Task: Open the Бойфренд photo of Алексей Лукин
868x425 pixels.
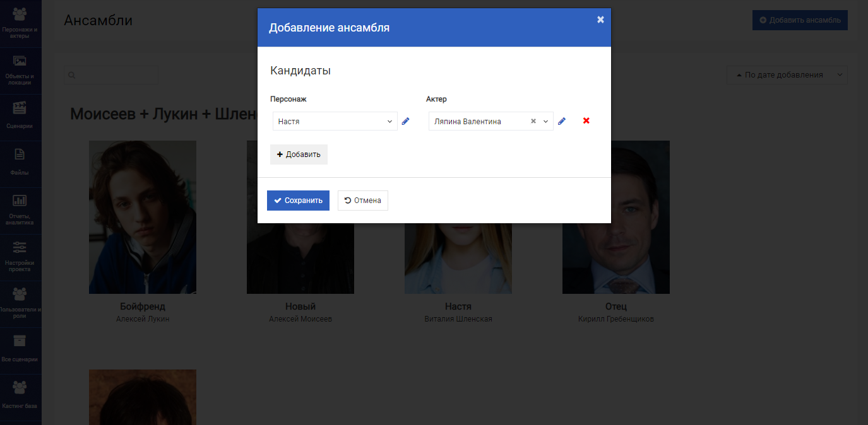Action: point(143,217)
